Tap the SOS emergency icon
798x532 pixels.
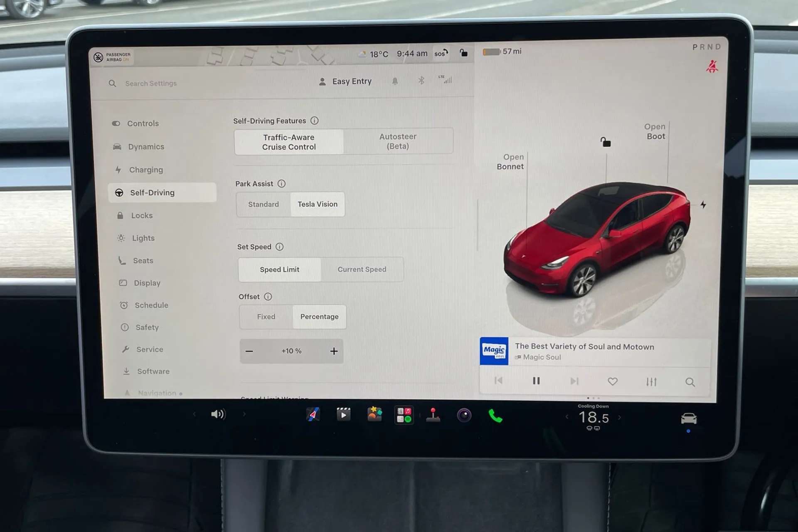(441, 53)
